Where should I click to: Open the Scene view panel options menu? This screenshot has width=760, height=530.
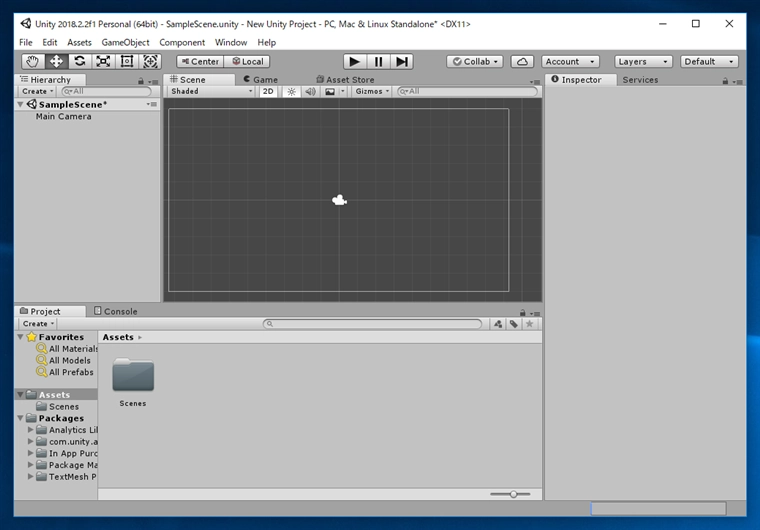(x=535, y=81)
